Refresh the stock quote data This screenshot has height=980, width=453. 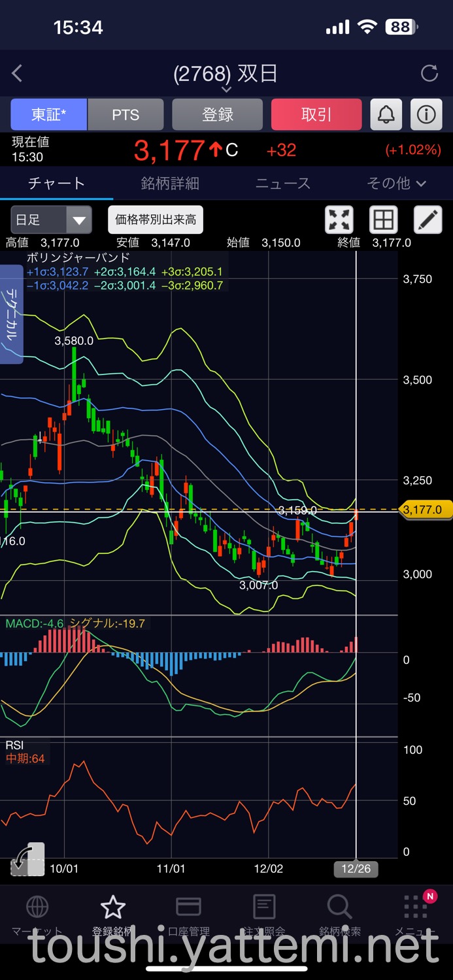pos(429,73)
